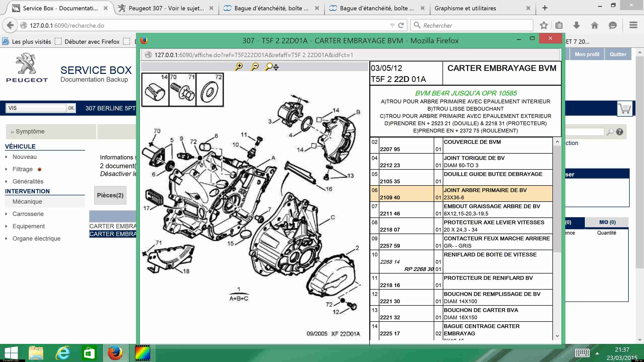644x362 pixels.
Task: Select DOUILLE GUIDE BUTEE DEBRAYAGE row
Action: tap(461, 178)
